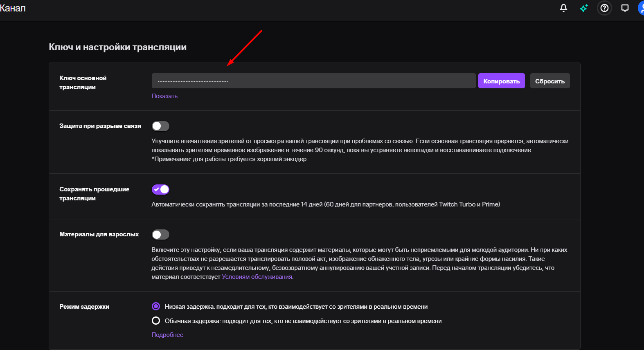Click the Защита при разрыве связи label
This screenshot has width=644, height=350.
click(100, 126)
